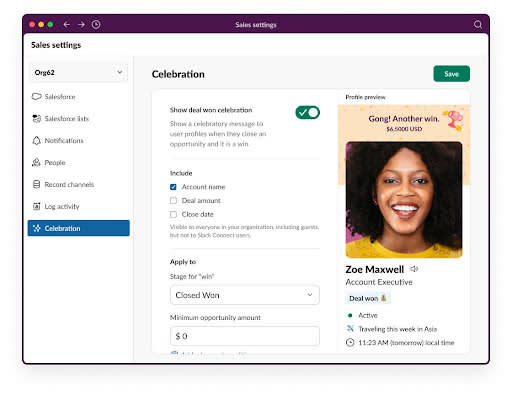Click the Gong! Another win. banner text
The height and width of the screenshot is (395, 512).
pos(404,119)
